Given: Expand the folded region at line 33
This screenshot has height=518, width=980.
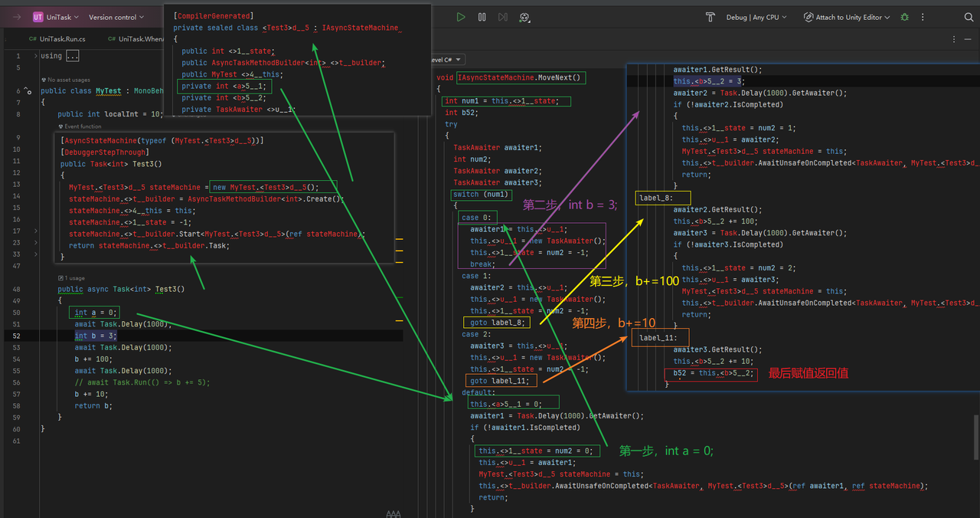Looking at the screenshot, I should click(36, 254).
